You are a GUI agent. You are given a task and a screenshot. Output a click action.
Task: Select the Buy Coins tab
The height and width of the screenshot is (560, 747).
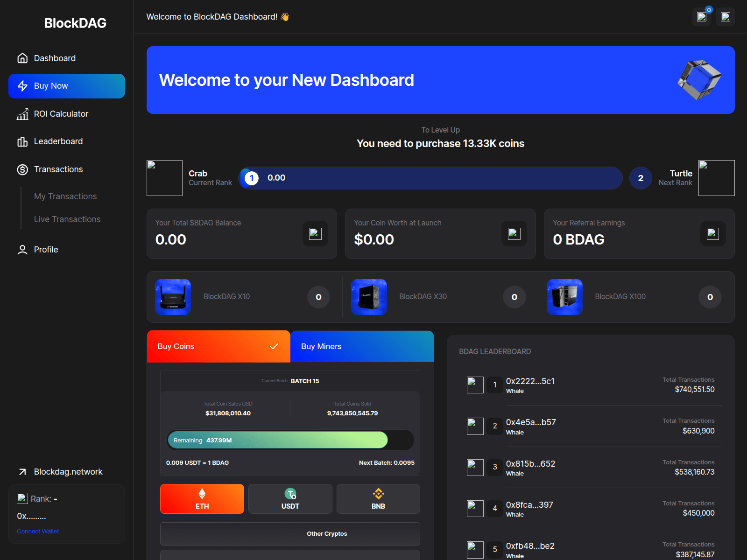(218, 346)
